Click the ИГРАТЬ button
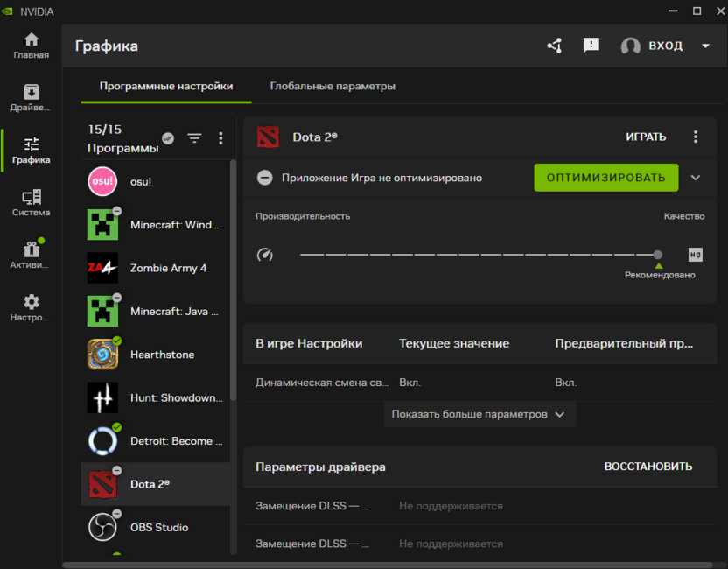 pos(646,137)
